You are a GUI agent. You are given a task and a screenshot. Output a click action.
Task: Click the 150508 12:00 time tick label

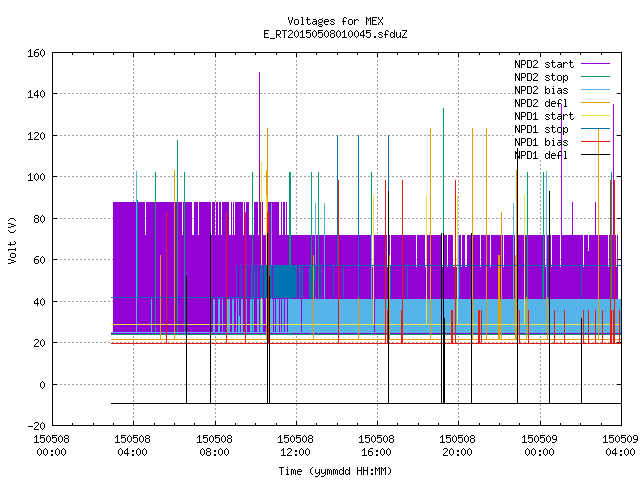[296, 446]
